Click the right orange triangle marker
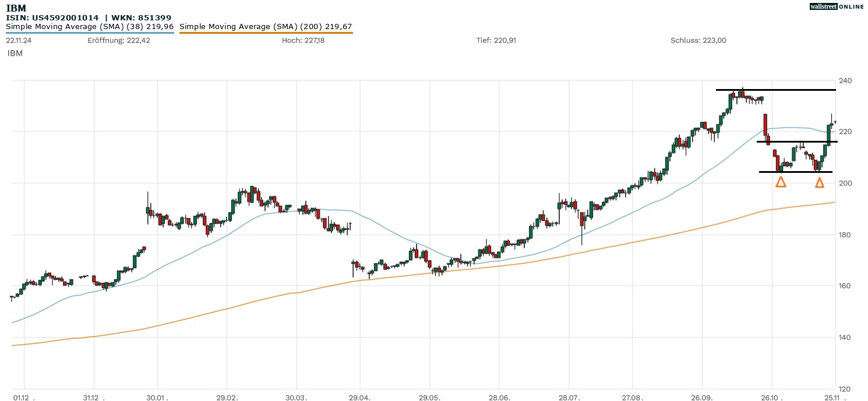Viewport: 868px width, 401px height. pyautogui.click(x=819, y=183)
